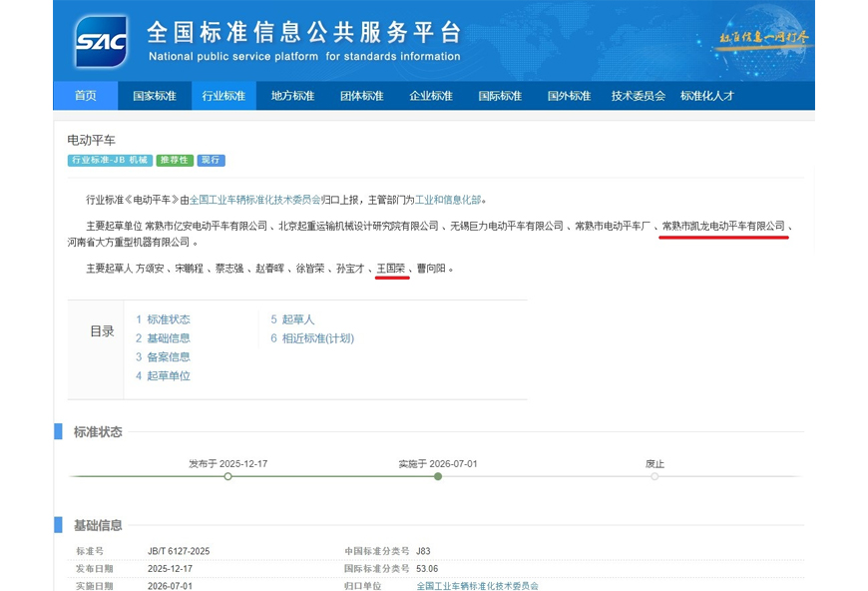Select drafter name 曹向阳
The height and width of the screenshot is (591, 868).
click(431, 269)
